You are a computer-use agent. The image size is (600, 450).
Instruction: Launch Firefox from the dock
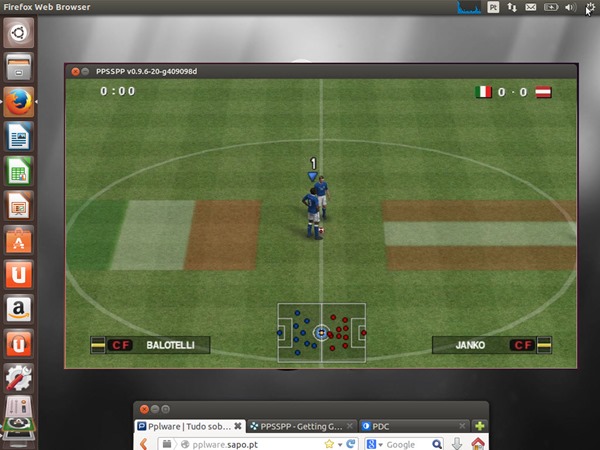coord(18,102)
